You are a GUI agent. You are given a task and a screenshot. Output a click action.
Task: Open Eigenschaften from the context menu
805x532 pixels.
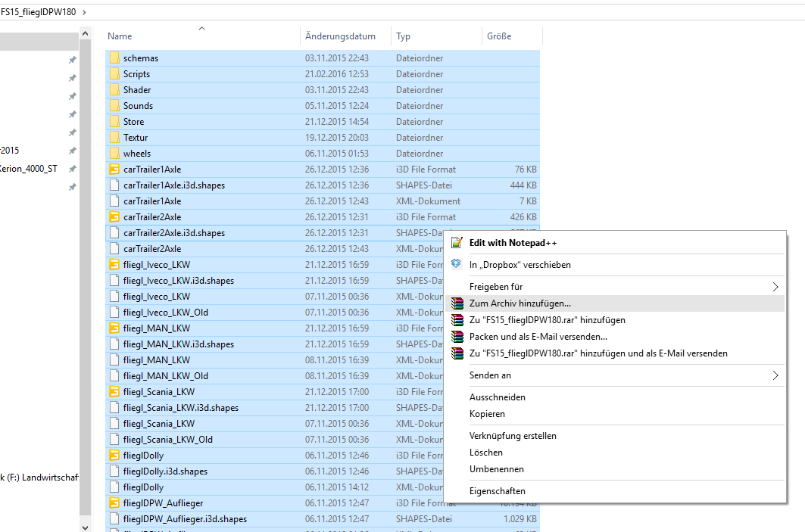[497, 491]
